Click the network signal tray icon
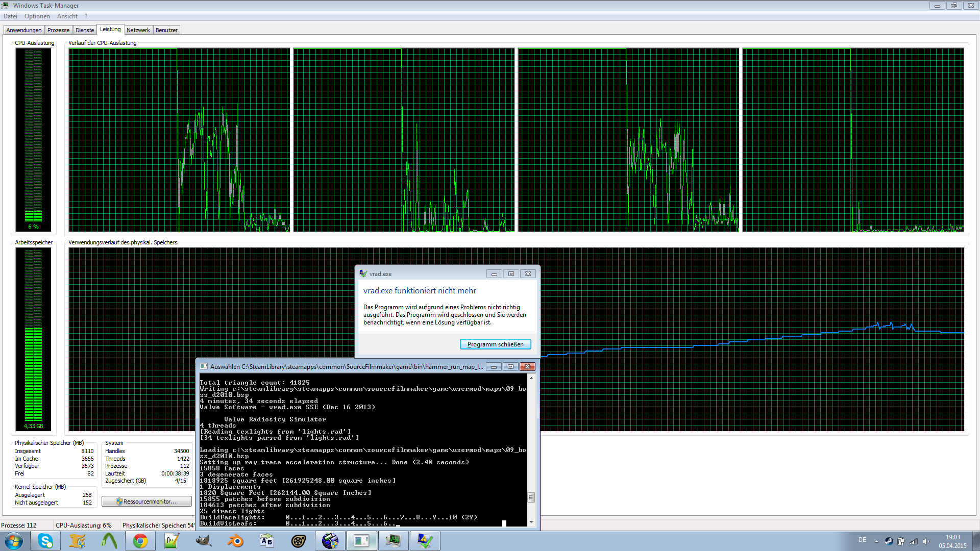This screenshot has width=980, height=551. click(x=913, y=541)
